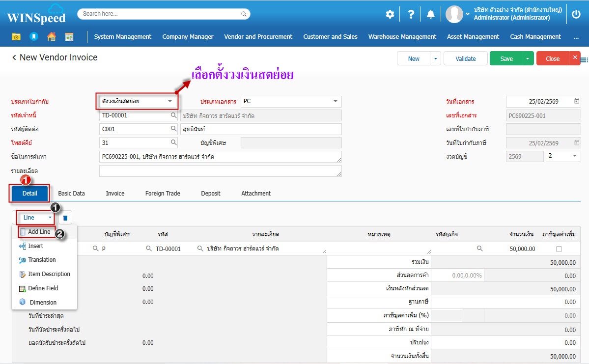Screen dimensions: 589x364
Task: Choose Item Description in the Line menu
Action: pyautogui.click(x=49, y=274)
